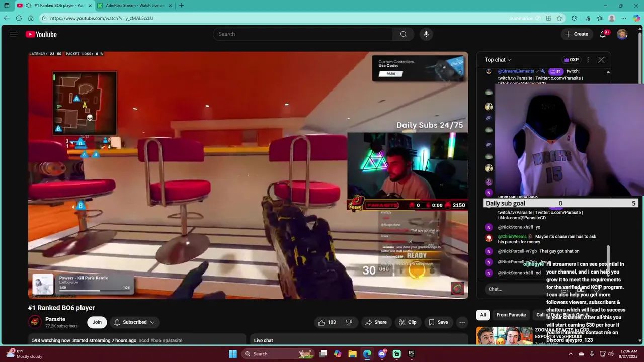Select the All filter chip
Image resolution: width=644 pixels, height=362 pixels.
pyautogui.click(x=483, y=315)
